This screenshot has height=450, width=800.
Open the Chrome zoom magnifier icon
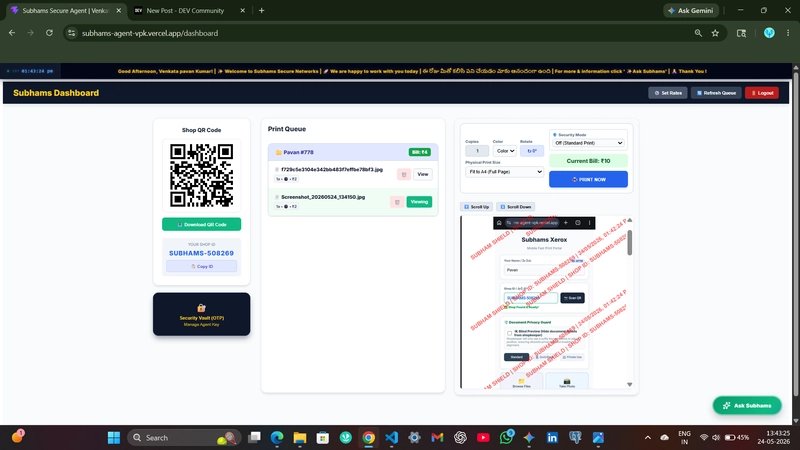pos(698,33)
